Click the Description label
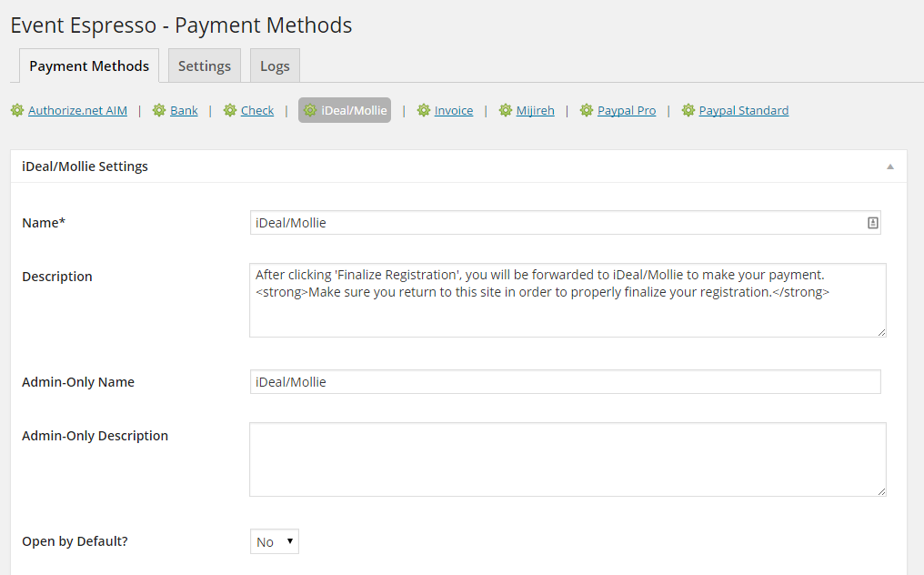The image size is (924, 575). (57, 277)
